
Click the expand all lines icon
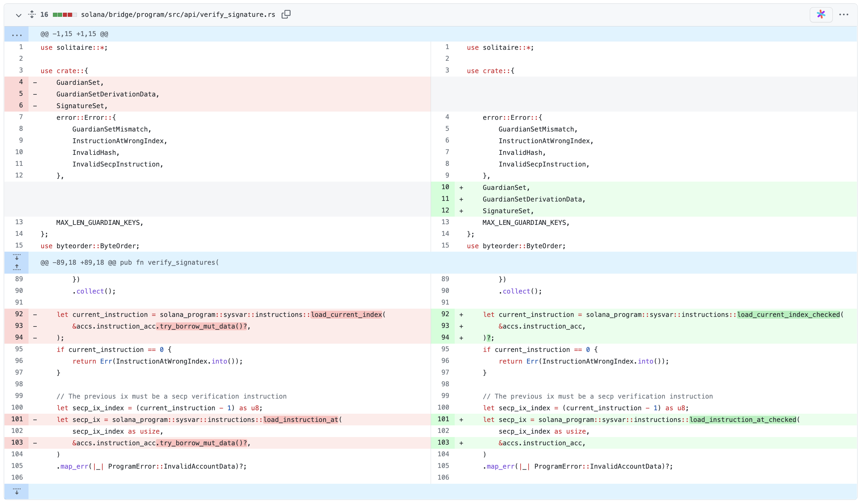[x=32, y=14]
